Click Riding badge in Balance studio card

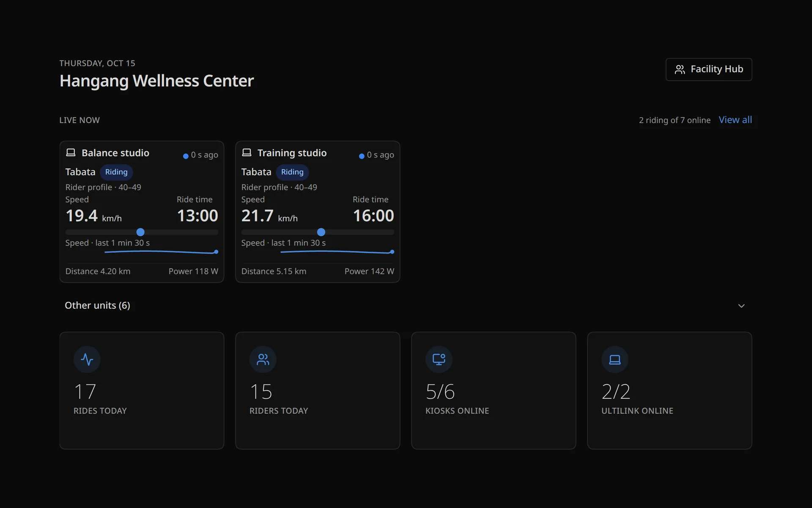(x=116, y=172)
